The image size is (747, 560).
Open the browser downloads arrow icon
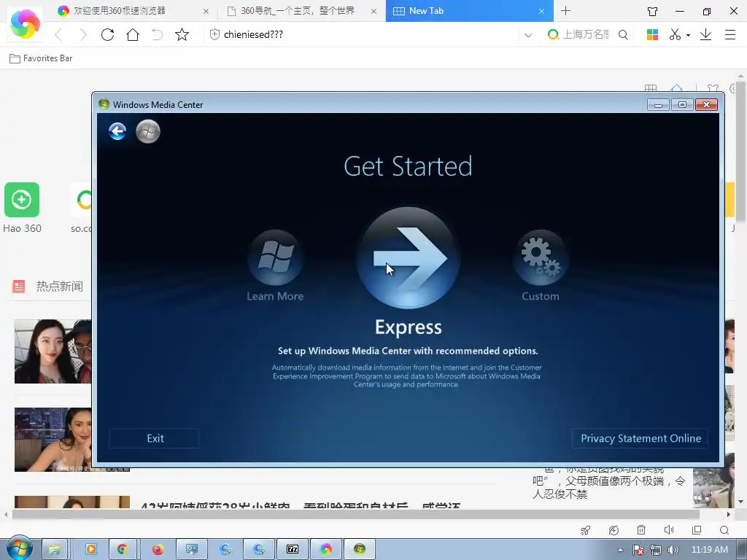click(x=705, y=34)
